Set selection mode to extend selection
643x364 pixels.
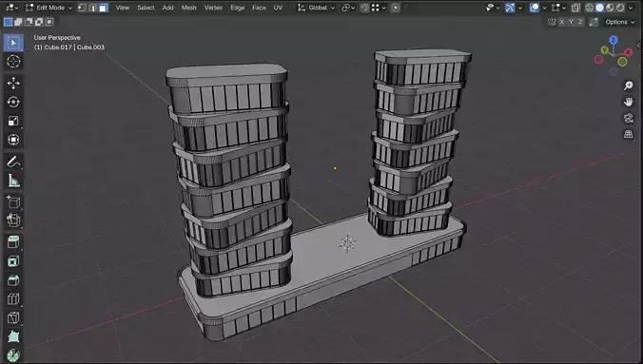click(x=18, y=22)
